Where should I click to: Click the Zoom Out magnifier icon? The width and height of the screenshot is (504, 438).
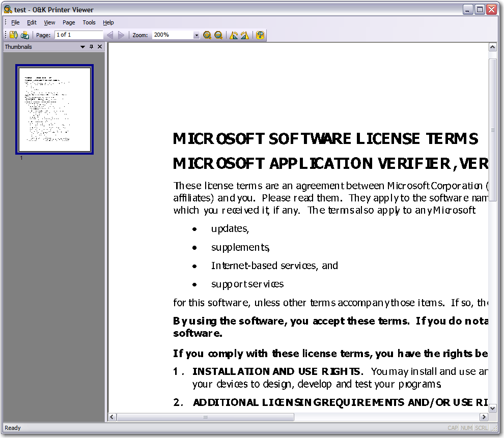tap(218, 35)
